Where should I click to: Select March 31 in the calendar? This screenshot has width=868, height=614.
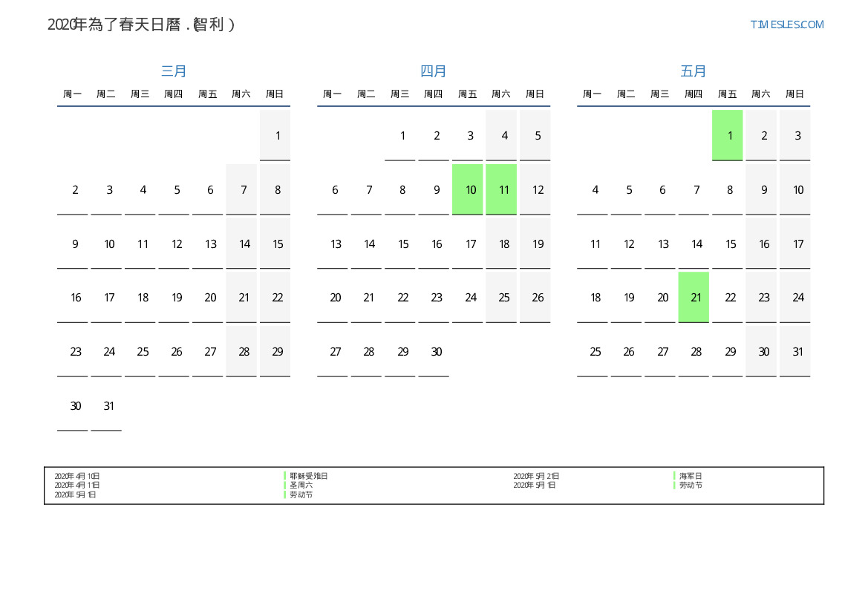point(109,405)
